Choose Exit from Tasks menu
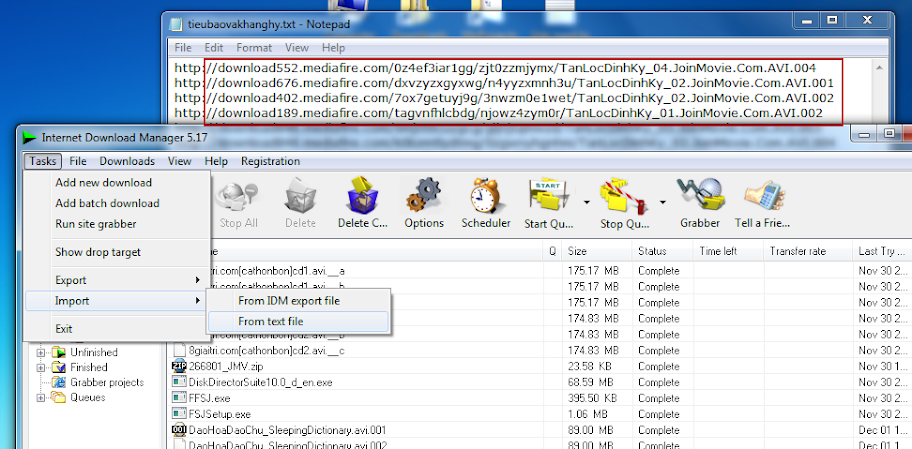Viewport: 912px width, 449px height. (x=116, y=329)
